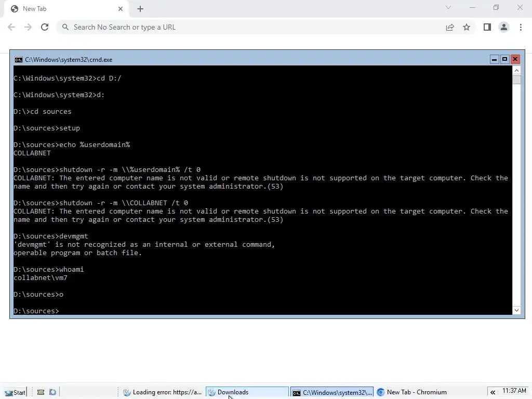Click the 11:37 AM clock
The height and width of the screenshot is (399, 532).
(x=514, y=391)
